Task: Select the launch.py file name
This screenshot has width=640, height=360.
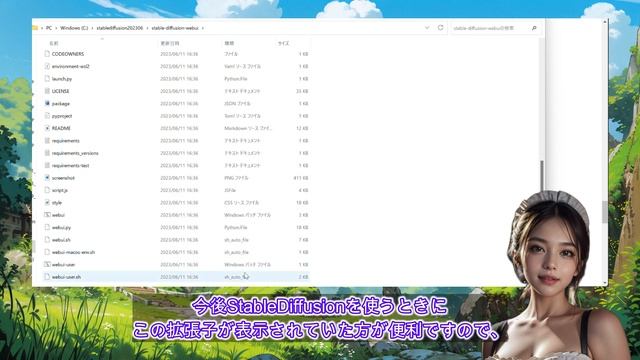Action: tap(62, 79)
